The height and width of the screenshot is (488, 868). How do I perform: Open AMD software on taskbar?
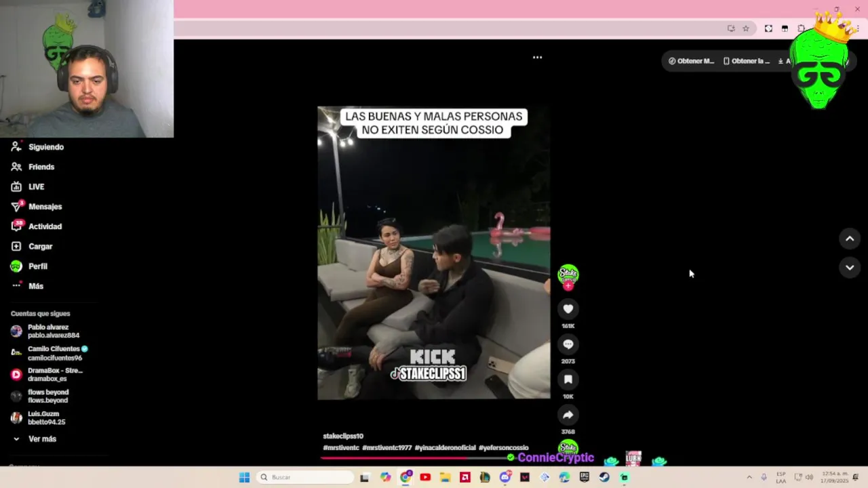tap(465, 477)
